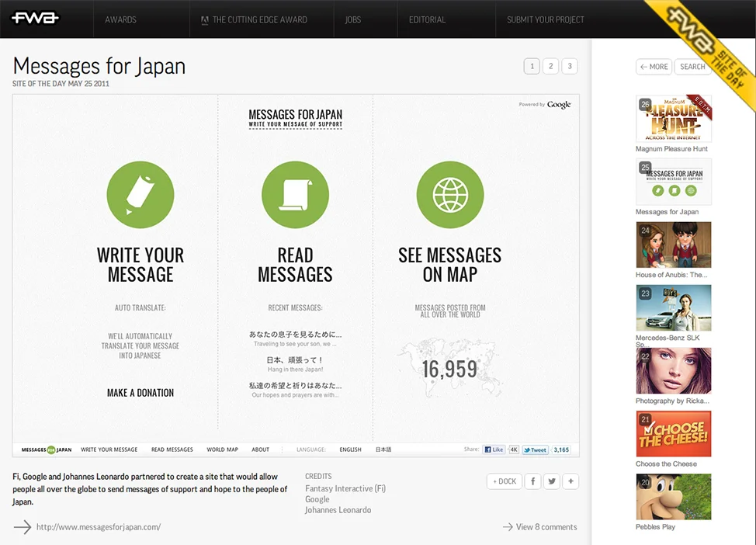The image size is (756, 545).
Task: Open Submit Your Project page
Action: [546, 19]
